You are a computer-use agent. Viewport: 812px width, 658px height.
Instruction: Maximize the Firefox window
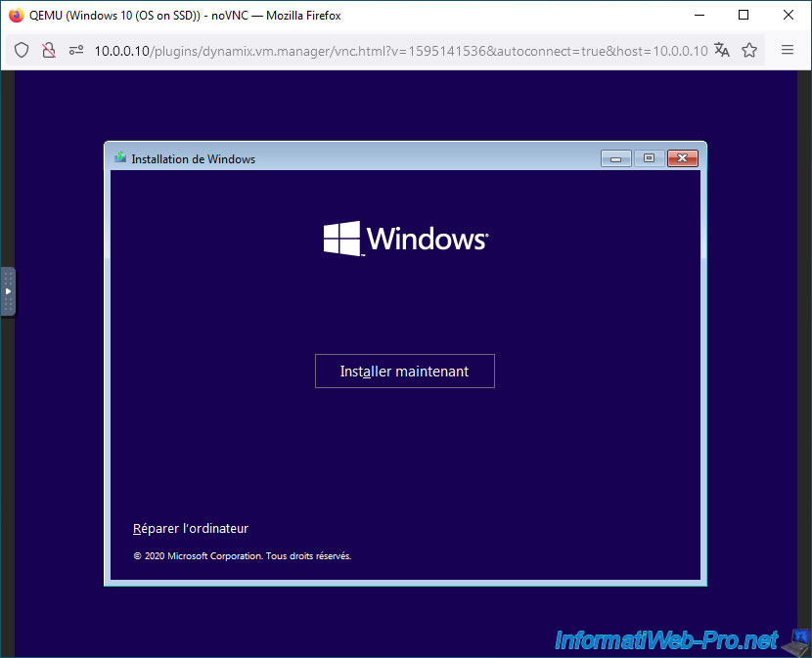[x=744, y=15]
